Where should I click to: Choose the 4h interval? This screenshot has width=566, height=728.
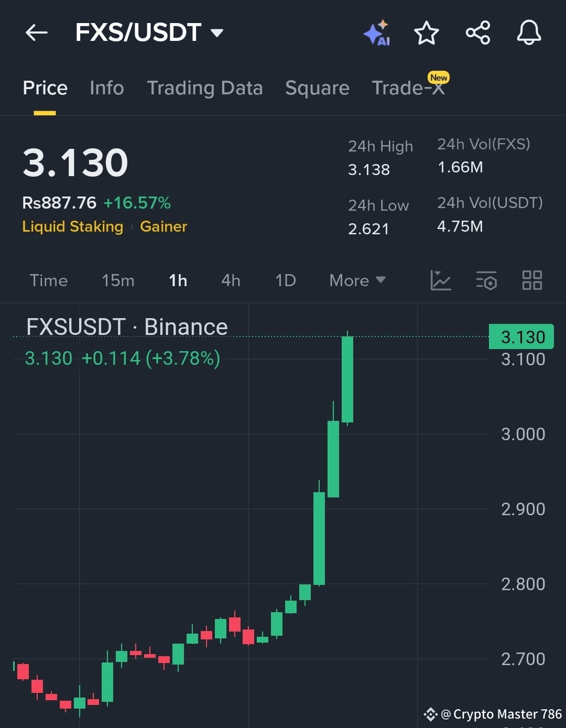pos(231,280)
